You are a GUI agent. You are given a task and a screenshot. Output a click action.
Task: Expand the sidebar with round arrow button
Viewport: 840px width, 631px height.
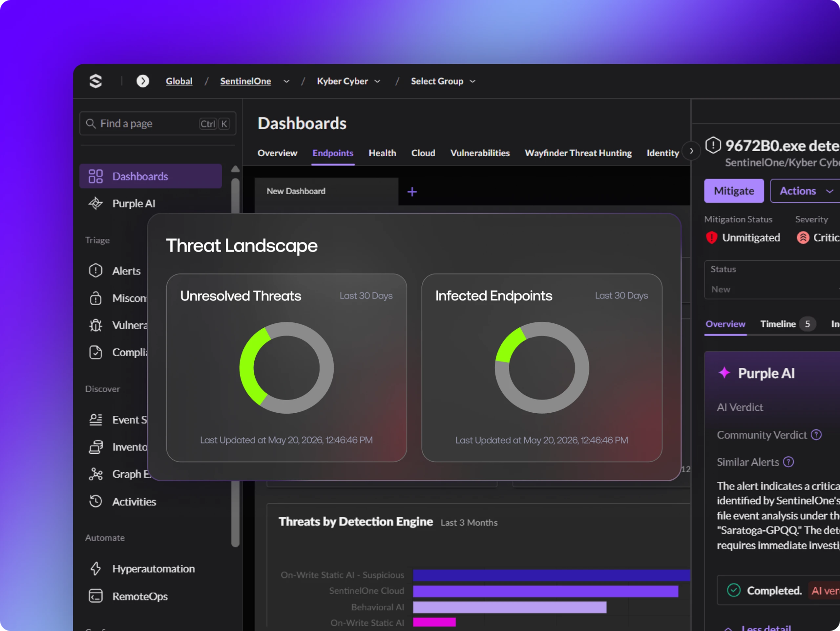pyautogui.click(x=143, y=81)
